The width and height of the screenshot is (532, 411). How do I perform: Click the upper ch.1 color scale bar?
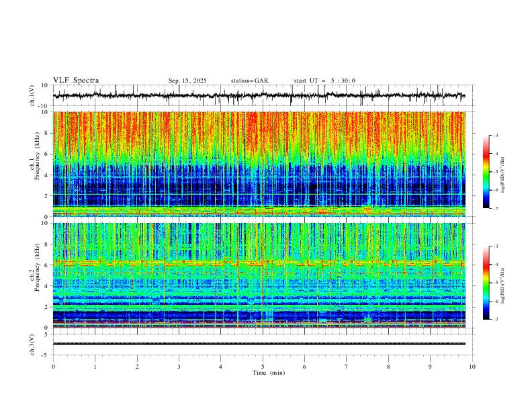pos(486,172)
